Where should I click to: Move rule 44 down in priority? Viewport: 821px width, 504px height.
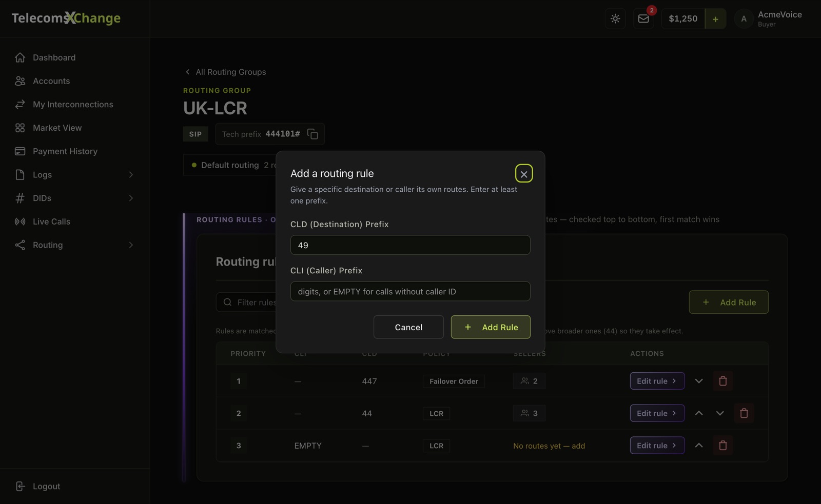pyautogui.click(x=720, y=413)
